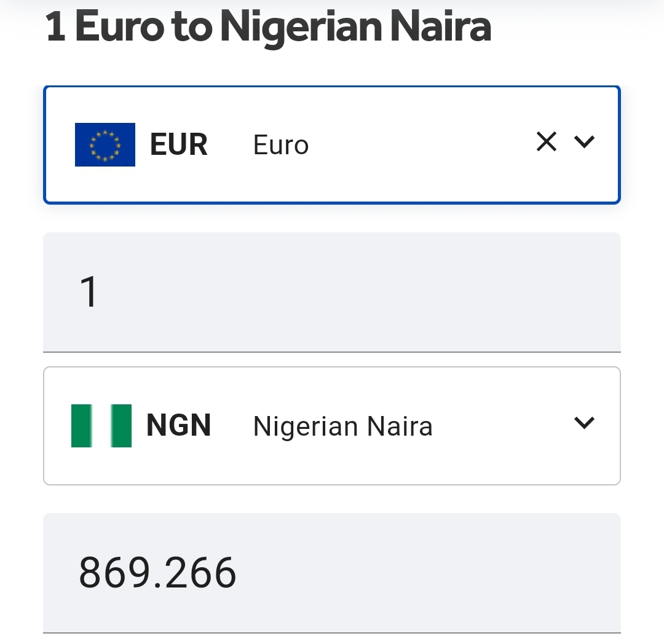Click the converted result field showing 869.266
Image resolution: width=664 pixels, height=644 pixels.
point(331,573)
